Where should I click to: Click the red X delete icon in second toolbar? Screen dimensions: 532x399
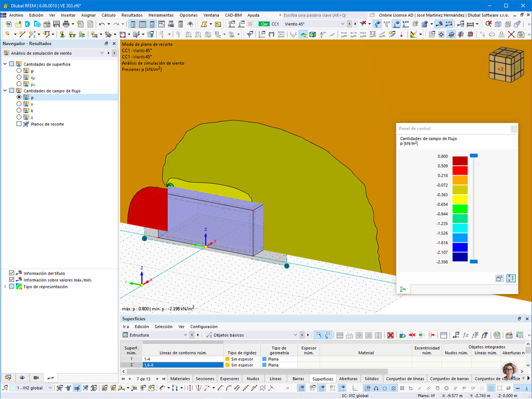click(511, 34)
